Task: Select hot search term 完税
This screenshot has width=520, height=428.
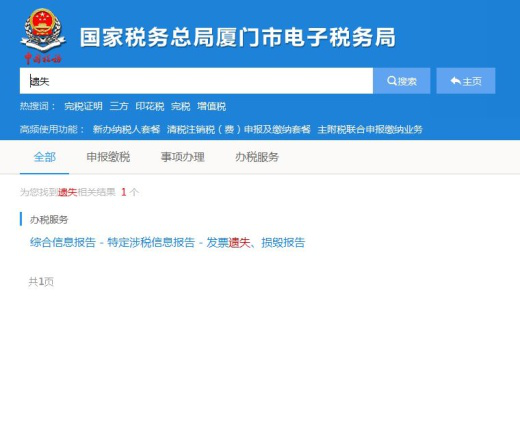Action: 180,106
